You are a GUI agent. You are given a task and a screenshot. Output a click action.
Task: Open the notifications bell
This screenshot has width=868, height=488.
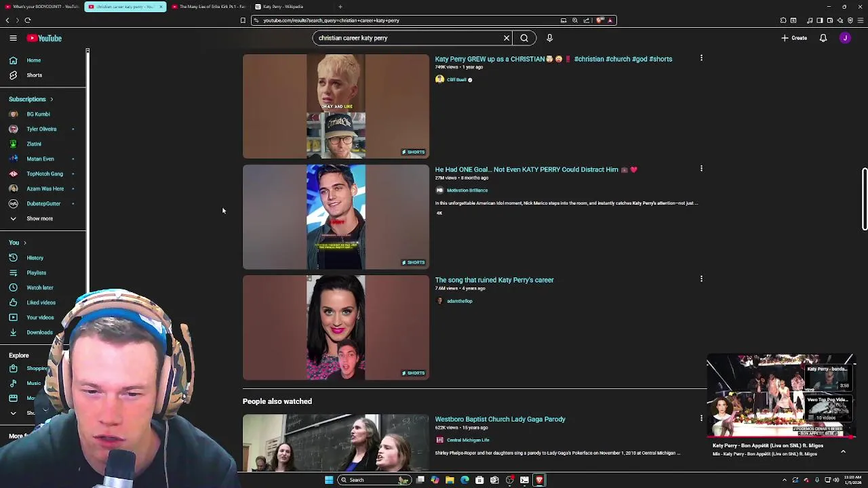click(823, 38)
